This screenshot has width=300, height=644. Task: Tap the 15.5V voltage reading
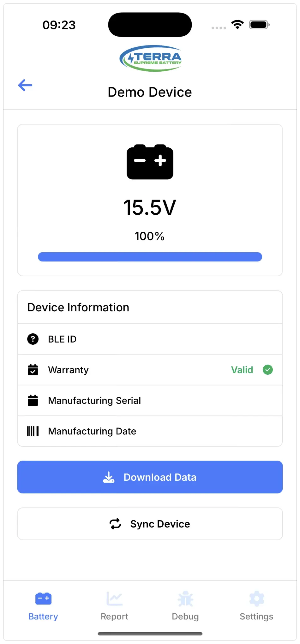click(x=150, y=208)
